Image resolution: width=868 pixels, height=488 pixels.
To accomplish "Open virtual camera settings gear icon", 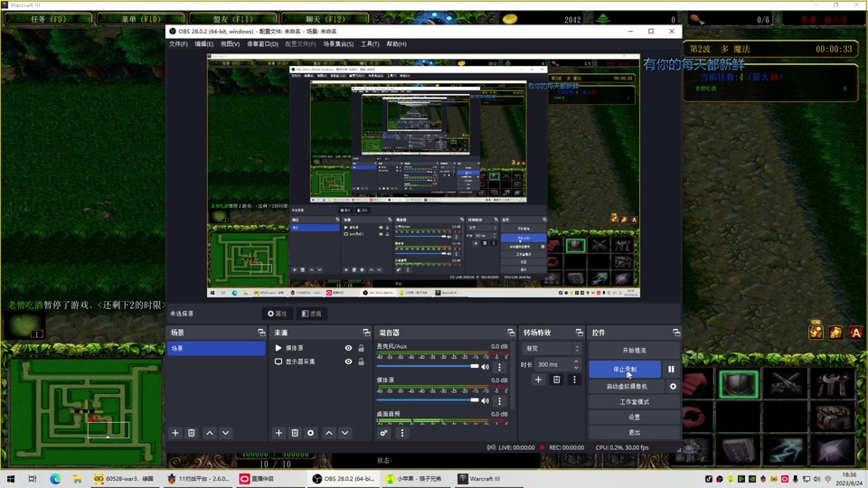I will pos(673,386).
